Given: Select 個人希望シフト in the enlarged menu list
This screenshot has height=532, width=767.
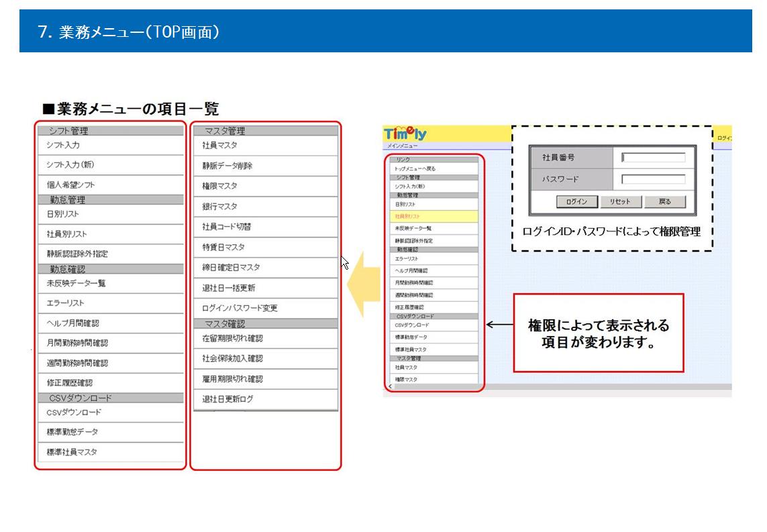Looking at the screenshot, I should click(x=111, y=185).
